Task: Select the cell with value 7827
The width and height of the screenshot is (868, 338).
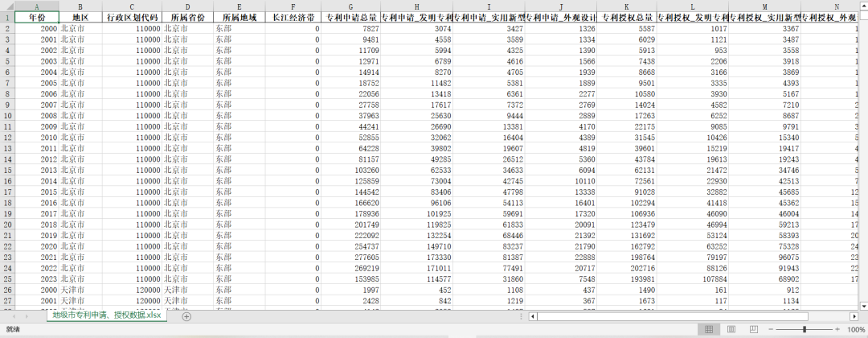Action: pyautogui.click(x=351, y=28)
